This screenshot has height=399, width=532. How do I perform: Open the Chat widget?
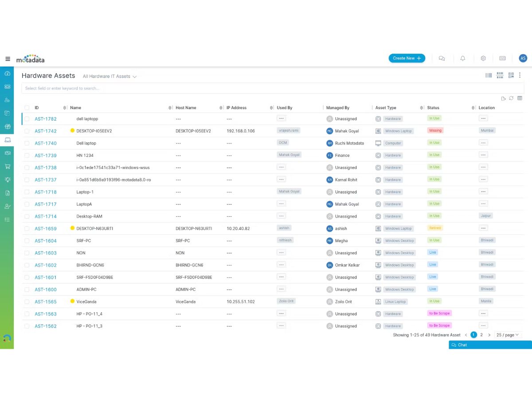[x=490, y=345]
